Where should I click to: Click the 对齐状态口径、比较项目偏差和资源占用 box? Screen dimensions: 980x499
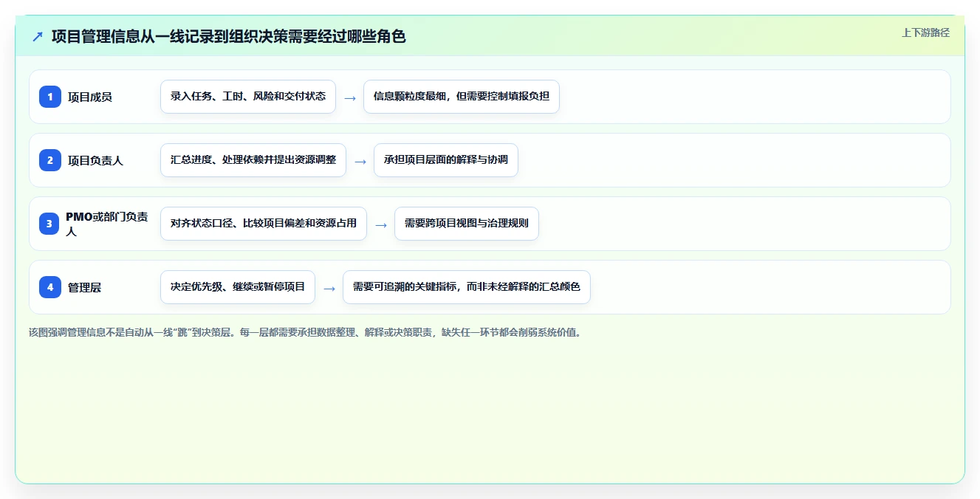click(x=264, y=224)
